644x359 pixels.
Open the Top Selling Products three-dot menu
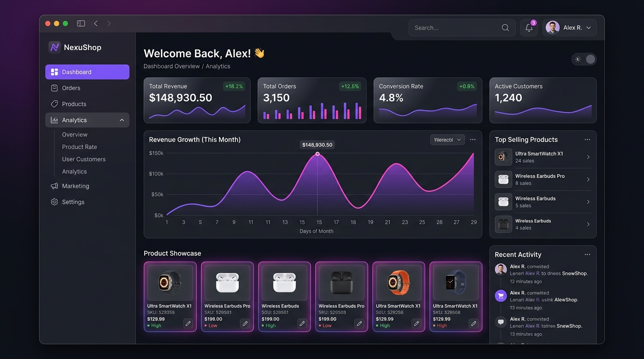tap(587, 140)
